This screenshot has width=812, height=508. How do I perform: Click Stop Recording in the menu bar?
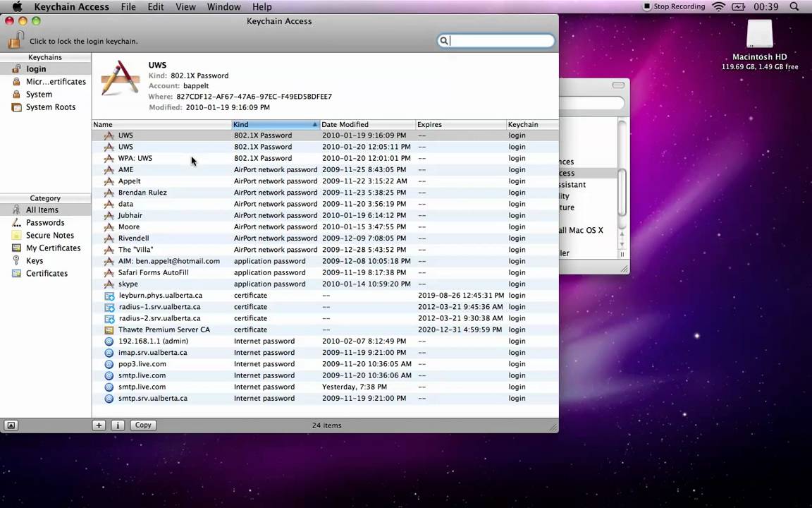tap(674, 7)
